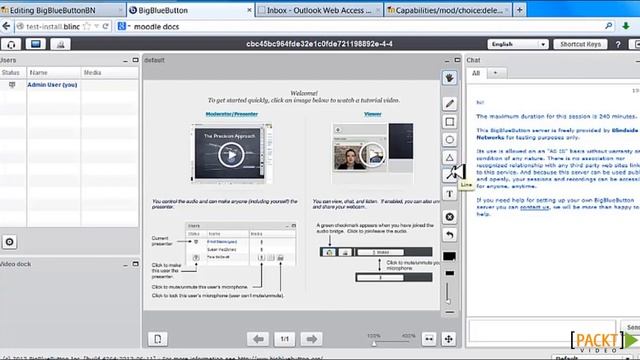This screenshot has height=360, width=640.
Task: Open the English language dropdown
Action: 518,44
